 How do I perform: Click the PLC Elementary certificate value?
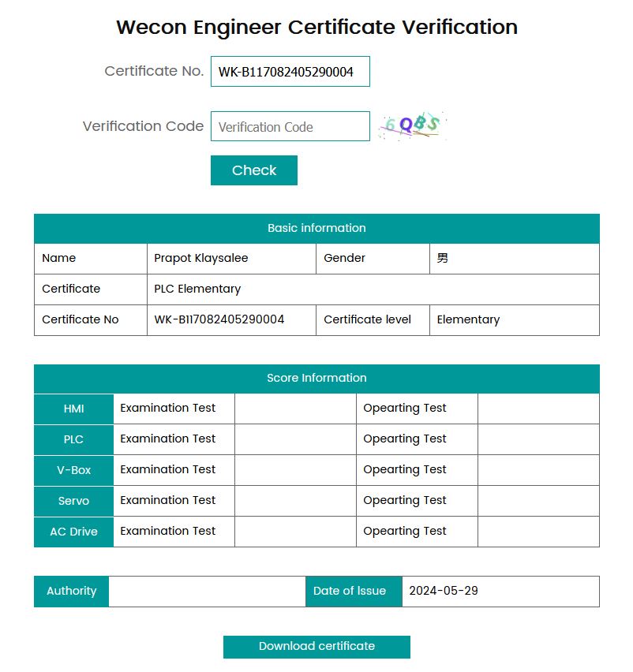(197, 289)
